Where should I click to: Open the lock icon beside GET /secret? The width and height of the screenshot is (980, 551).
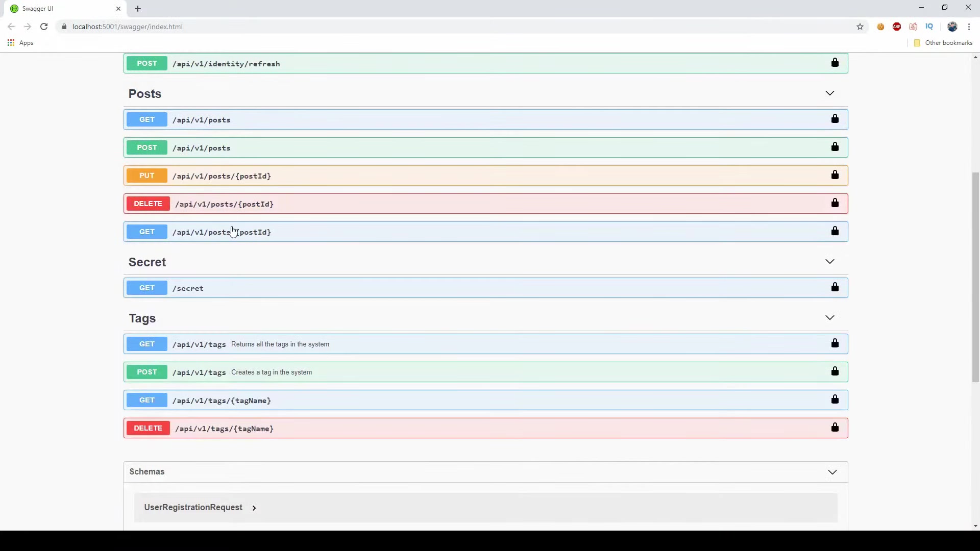pyautogui.click(x=835, y=287)
